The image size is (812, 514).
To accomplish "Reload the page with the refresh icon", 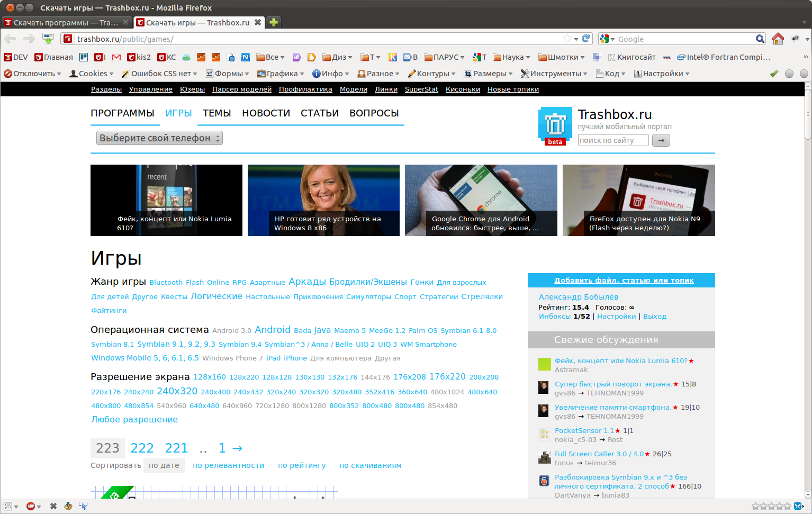I will tap(585, 39).
